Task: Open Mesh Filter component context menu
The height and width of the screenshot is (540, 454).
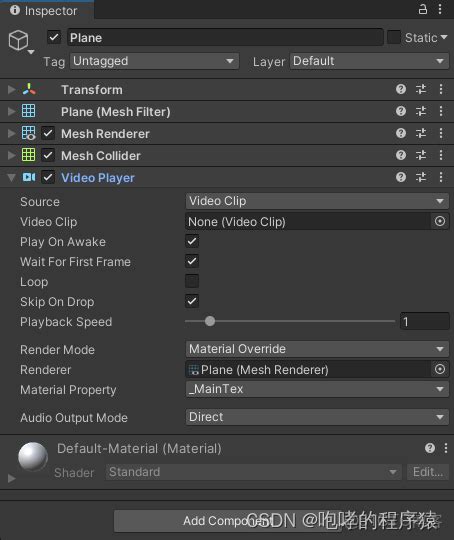Action: pyautogui.click(x=441, y=111)
